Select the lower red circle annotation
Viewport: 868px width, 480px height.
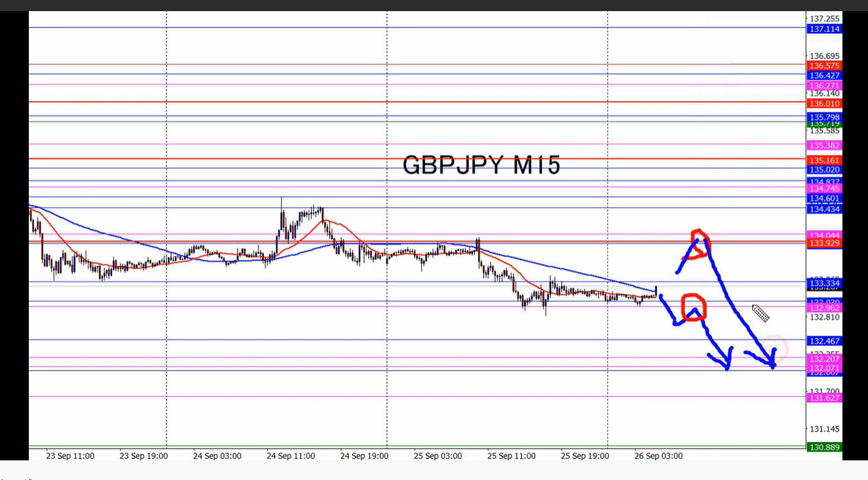693,308
